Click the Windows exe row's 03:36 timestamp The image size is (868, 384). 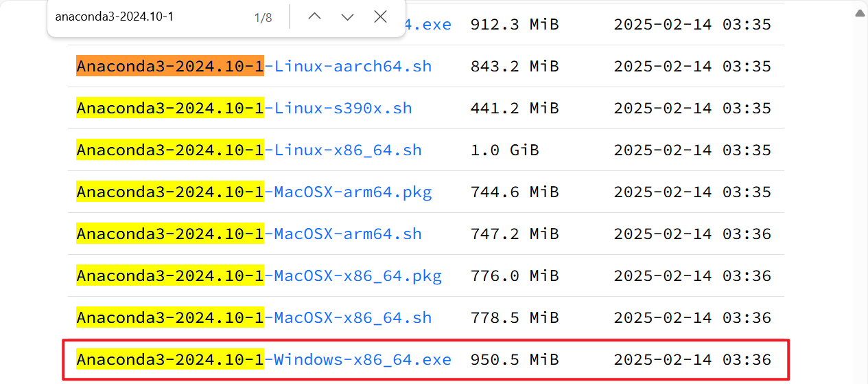coord(747,360)
